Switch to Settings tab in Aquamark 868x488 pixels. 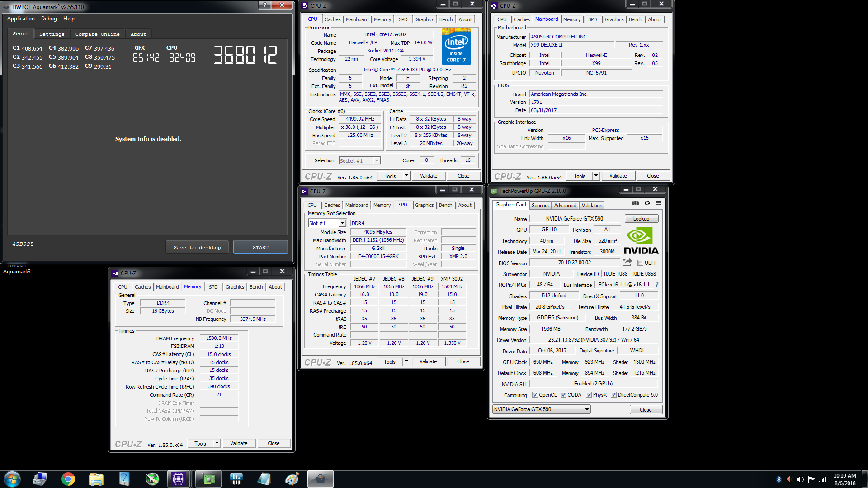pos(52,34)
